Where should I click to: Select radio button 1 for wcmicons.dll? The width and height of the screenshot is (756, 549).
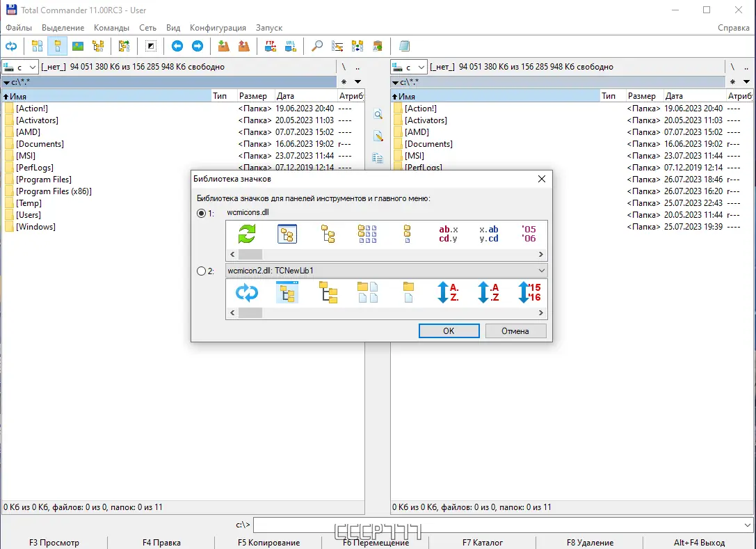coord(202,213)
